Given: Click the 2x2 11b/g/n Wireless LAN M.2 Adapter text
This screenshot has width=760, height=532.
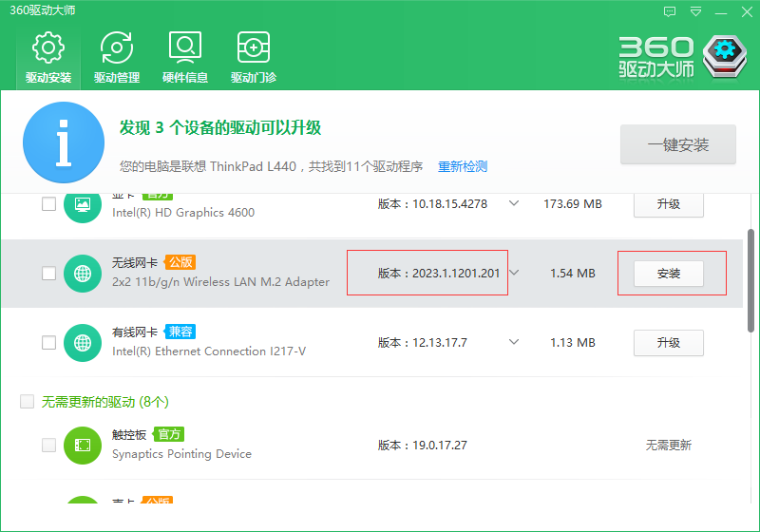Looking at the screenshot, I should (x=220, y=282).
